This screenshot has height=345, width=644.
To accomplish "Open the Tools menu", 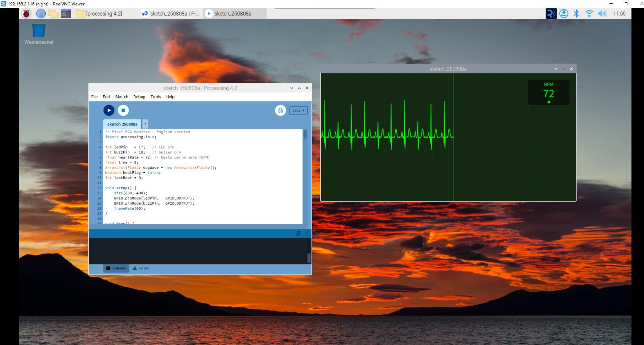I will click(x=156, y=97).
